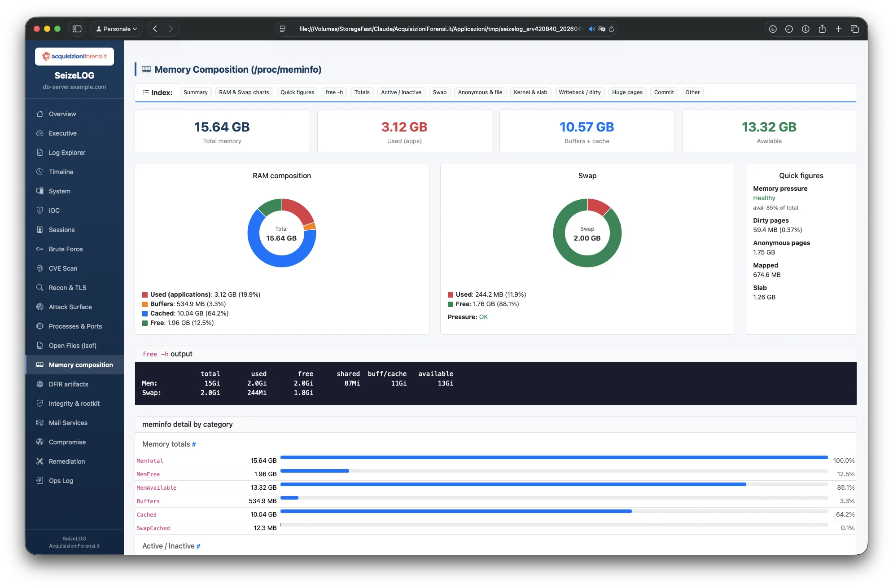The height and width of the screenshot is (588, 893).
Task: Open CVE Scan in the sidebar
Action: click(63, 268)
